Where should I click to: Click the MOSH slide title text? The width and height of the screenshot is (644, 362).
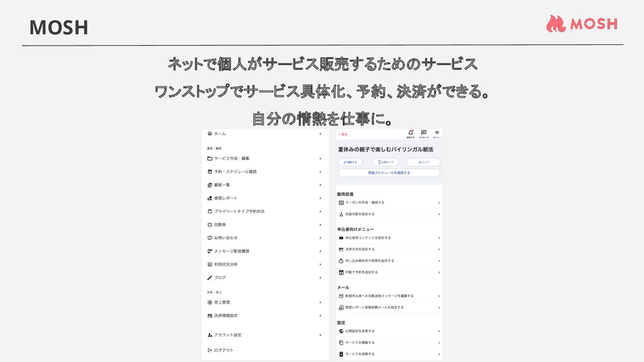click(x=59, y=27)
